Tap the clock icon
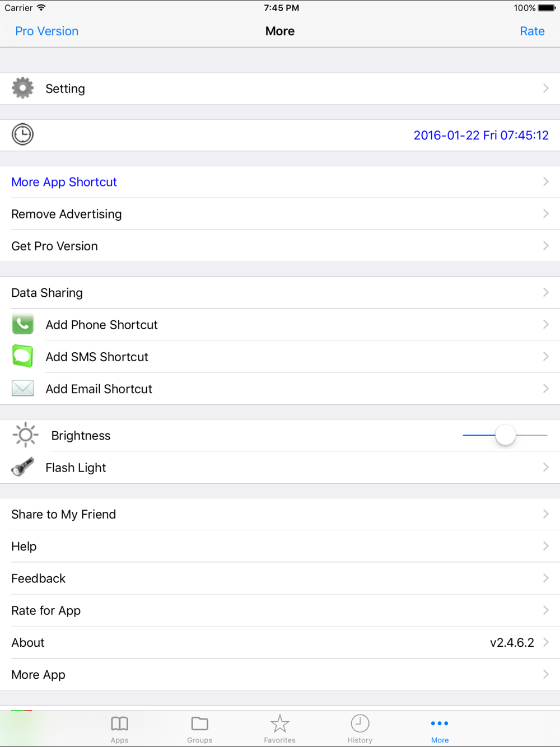Screen dimensions: 560x747 22,134
